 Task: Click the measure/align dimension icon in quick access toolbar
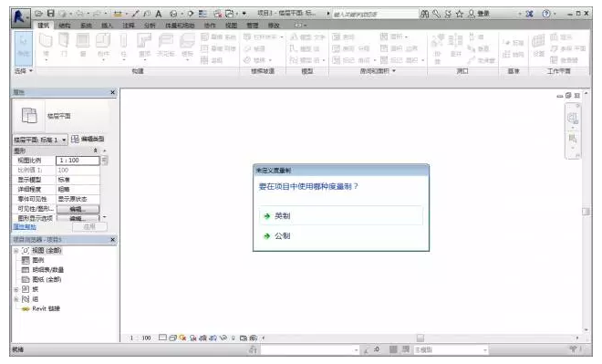pos(117,14)
